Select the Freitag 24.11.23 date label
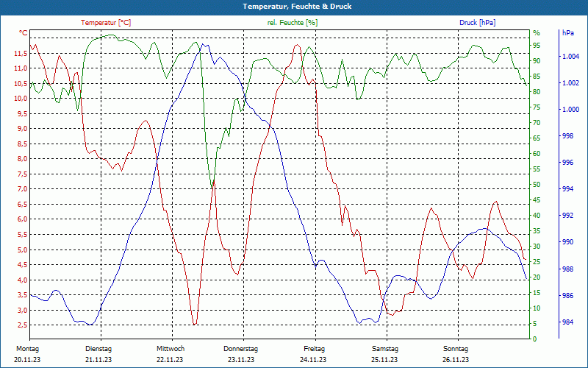 pos(314,354)
